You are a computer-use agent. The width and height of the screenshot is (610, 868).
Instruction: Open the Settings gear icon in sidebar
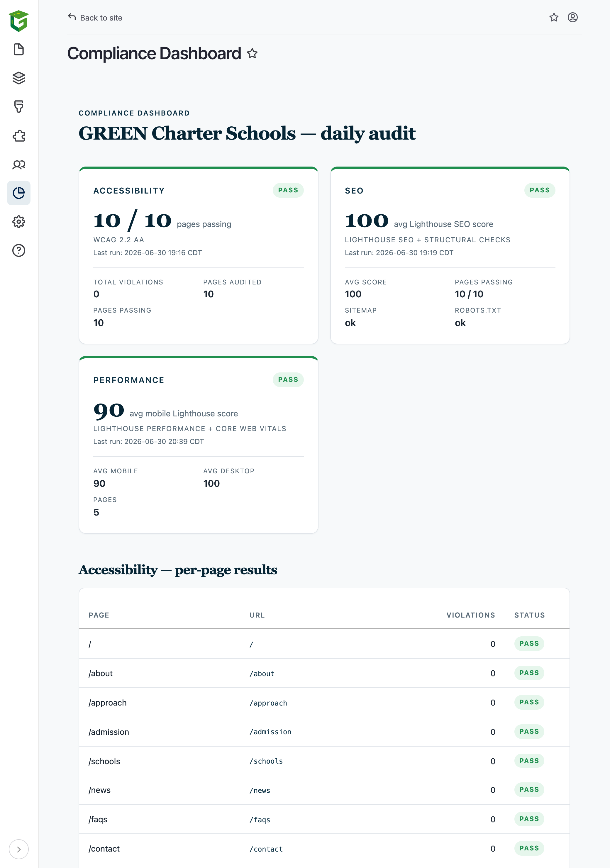pos(19,221)
